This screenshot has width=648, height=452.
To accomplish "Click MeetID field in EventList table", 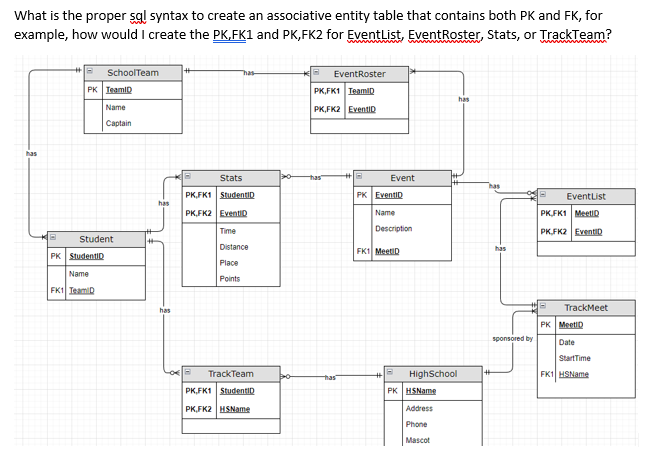I will [587, 213].
